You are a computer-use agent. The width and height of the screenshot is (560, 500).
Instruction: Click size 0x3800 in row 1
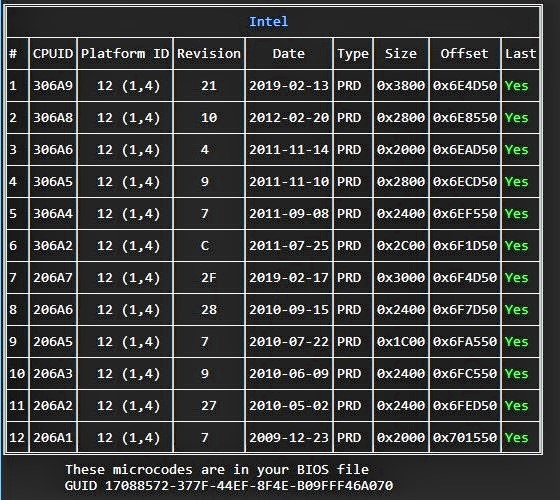pyautogui.click(x=401, y=86)
